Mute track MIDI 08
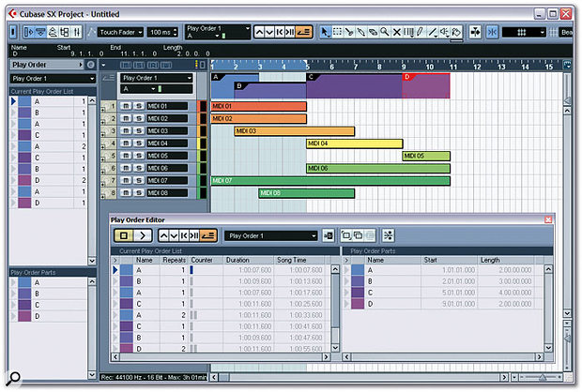582x392 pixels. pos(126,193)
